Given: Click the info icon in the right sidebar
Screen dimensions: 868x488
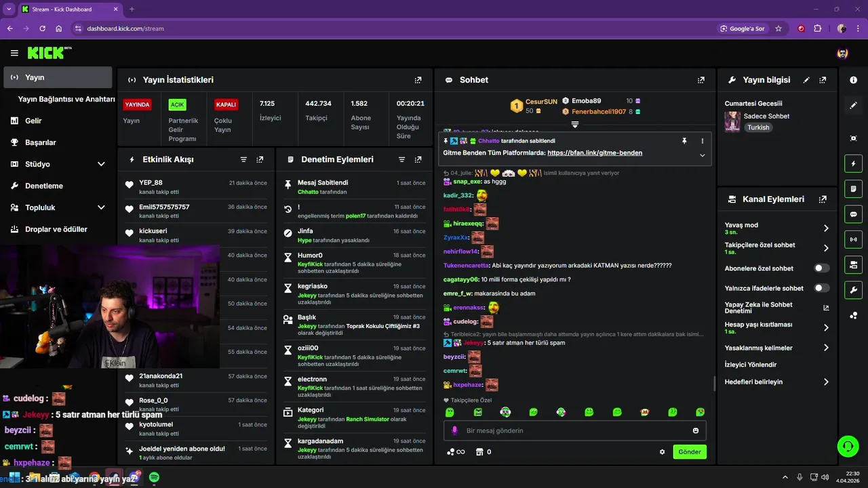Looking at the screenshot, I should click(x=853, y=80).
